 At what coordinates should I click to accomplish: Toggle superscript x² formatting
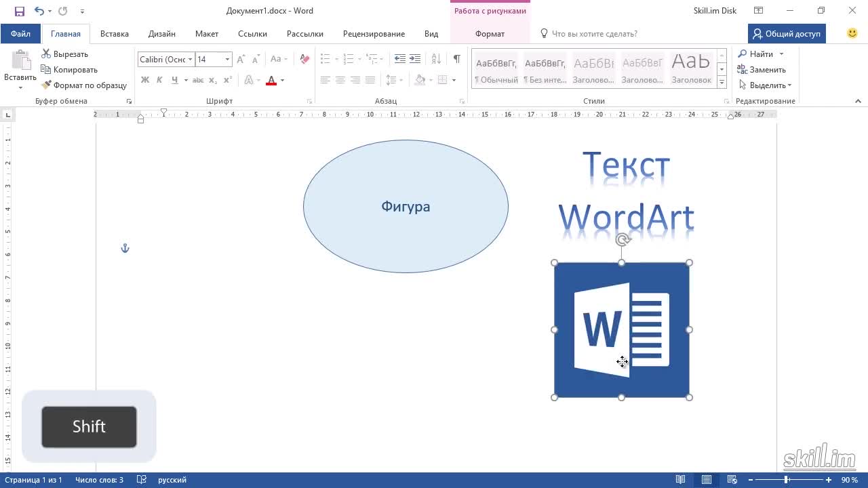tap(228, 80)
